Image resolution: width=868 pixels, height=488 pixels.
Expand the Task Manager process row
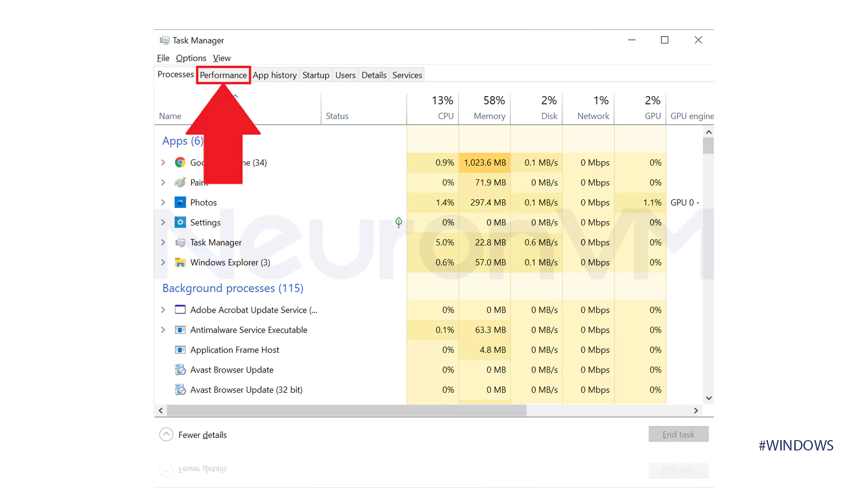point(163,242)
